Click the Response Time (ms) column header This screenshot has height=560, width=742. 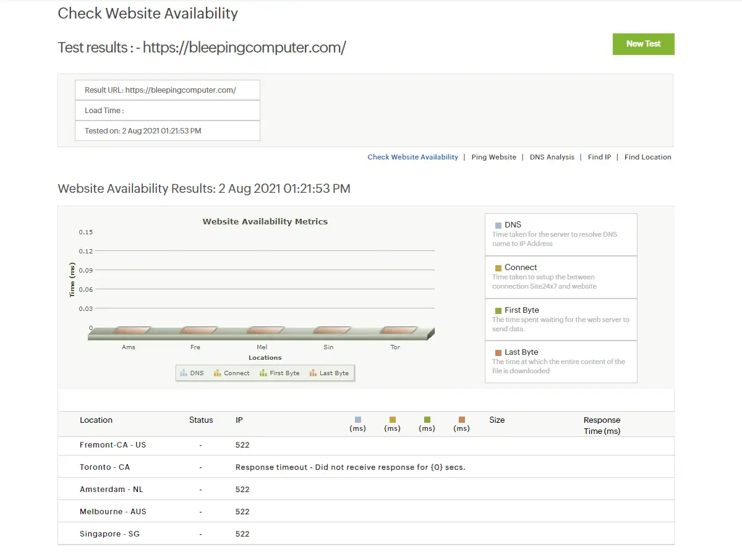[x=602, y=425]
